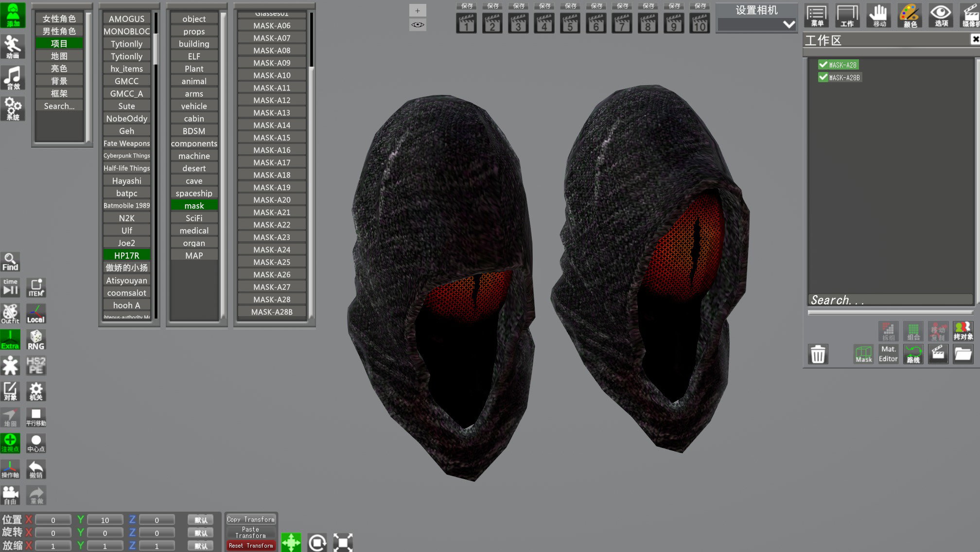Click the ITEM add icon
Viewport: 980px width, 552px height.
point(36,287)
